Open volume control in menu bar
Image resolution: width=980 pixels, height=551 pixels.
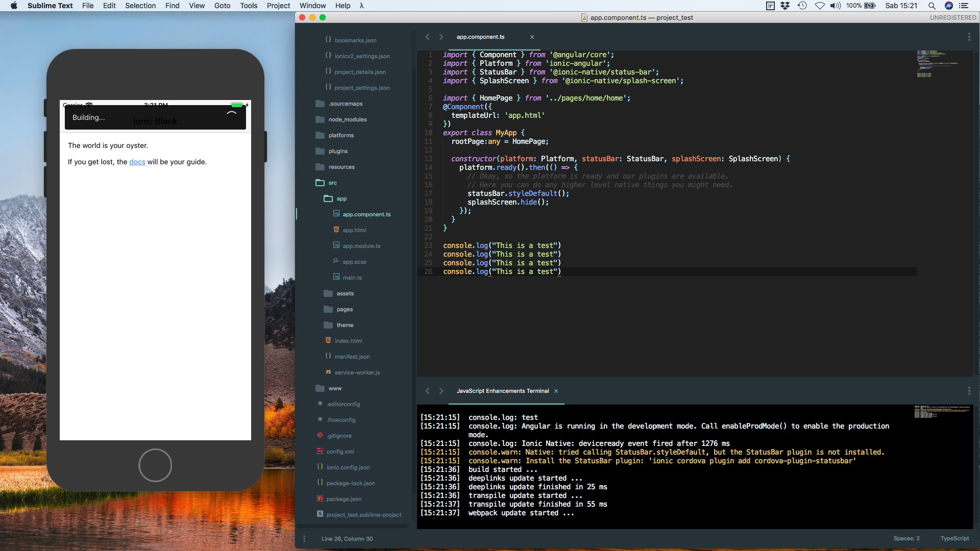tap(835, 6)
